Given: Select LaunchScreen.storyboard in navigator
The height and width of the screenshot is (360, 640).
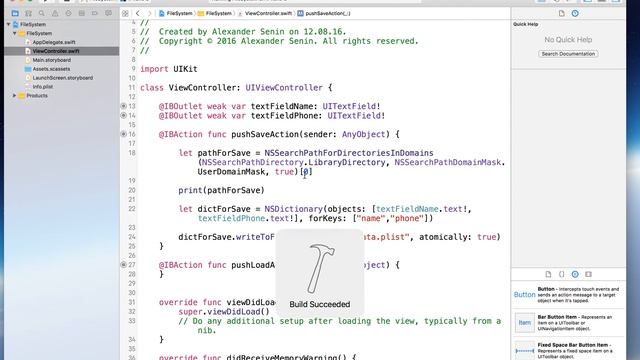Looking at the screenshot, I should tap(62, 78).
